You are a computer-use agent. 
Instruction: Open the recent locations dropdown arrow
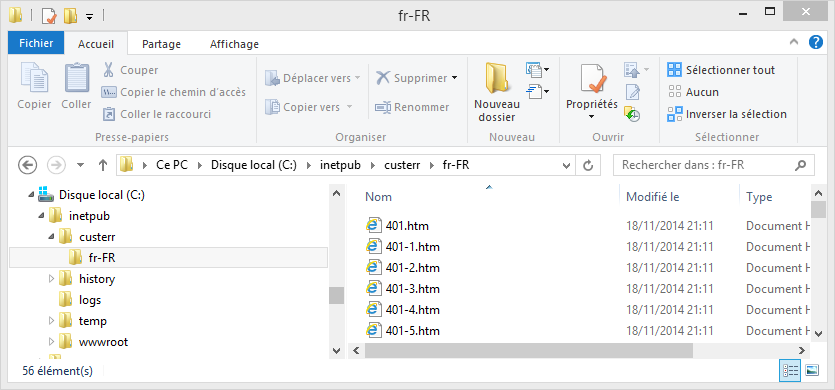click(80, 165)
